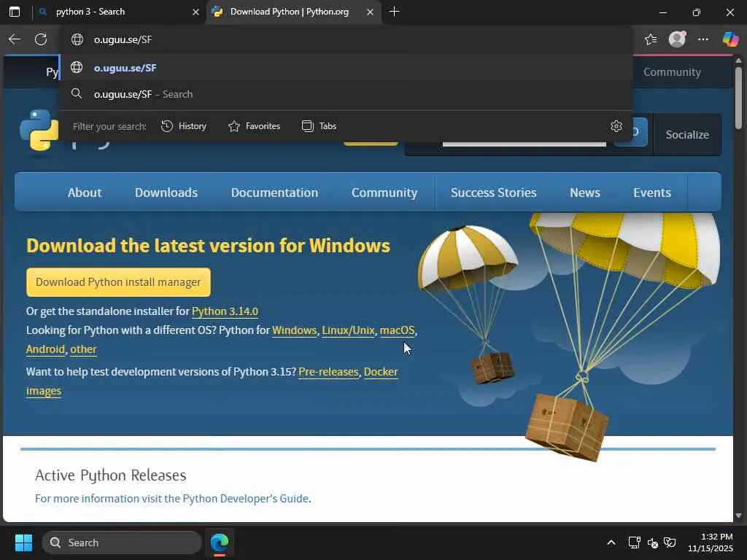
Task: Filter suggestions by History
Action: (183, 126)
